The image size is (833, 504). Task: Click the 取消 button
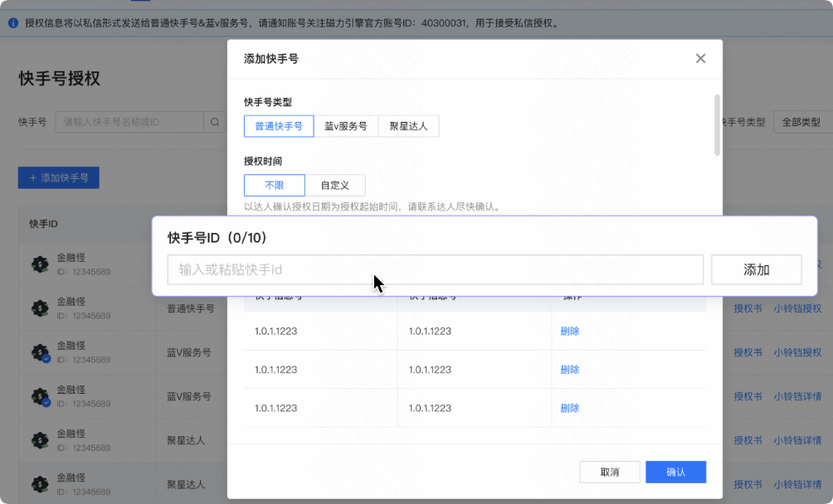(609, 472)
